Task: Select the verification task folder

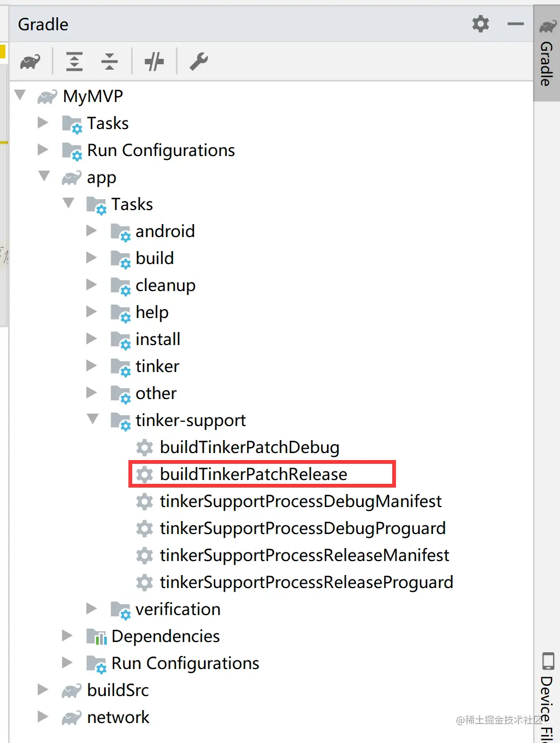Action: tap(177, 609)
